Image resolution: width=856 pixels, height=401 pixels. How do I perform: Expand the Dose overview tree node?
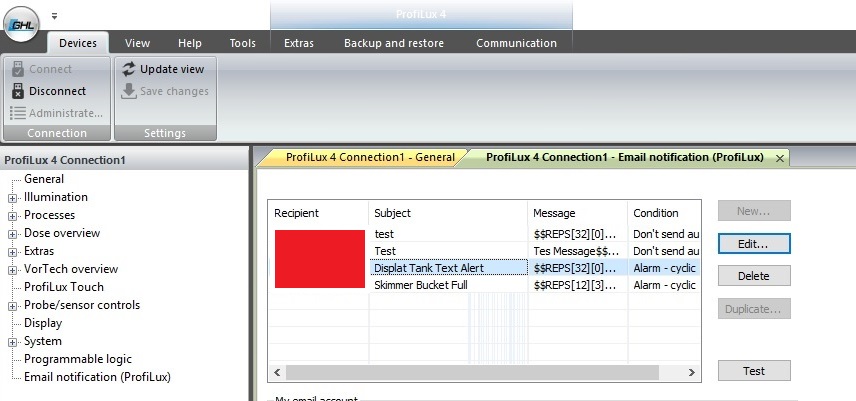coord(13,235)
